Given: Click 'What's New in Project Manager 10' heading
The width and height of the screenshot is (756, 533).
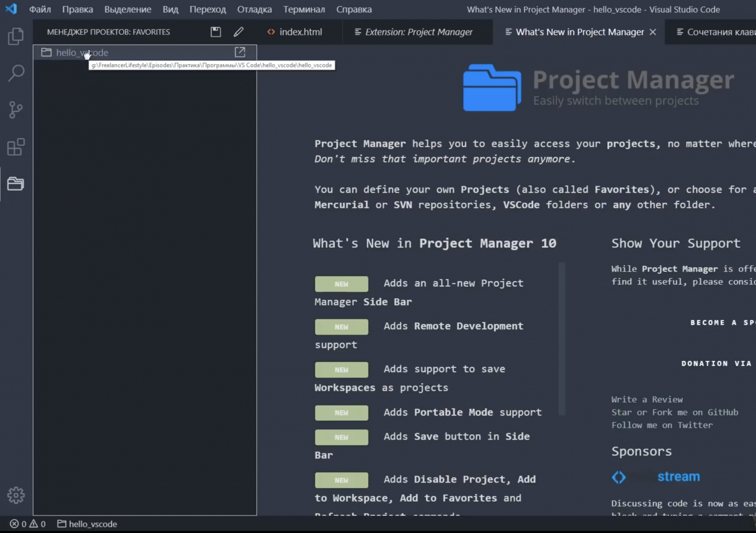Looking at the screenshot, I should [x=435, y=243].
